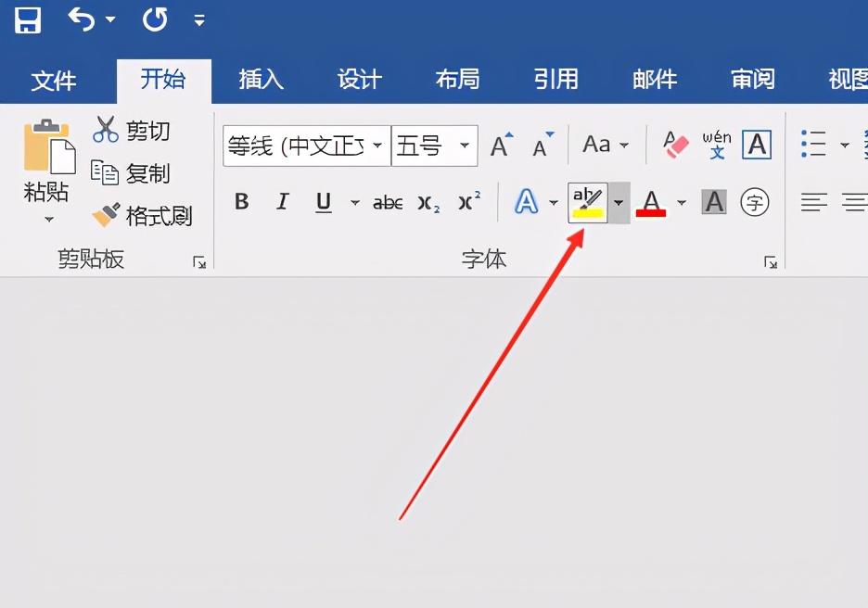This screenshot has height=608, width=868.
Task: Toggle Underline formatting
Action: 324,202
